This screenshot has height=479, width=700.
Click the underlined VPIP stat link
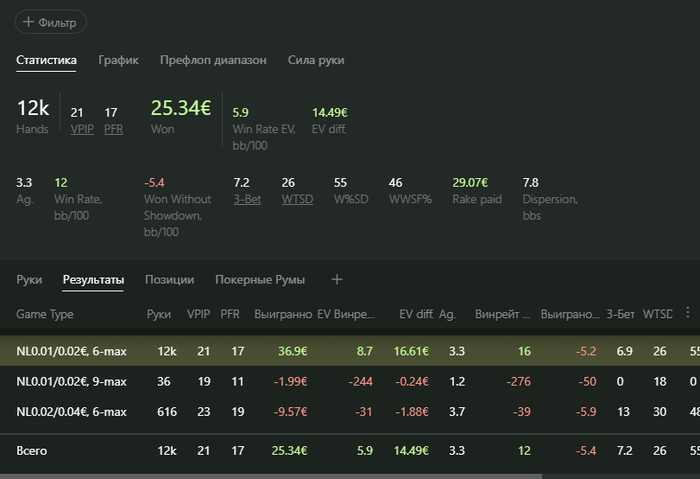click(82, 129)
